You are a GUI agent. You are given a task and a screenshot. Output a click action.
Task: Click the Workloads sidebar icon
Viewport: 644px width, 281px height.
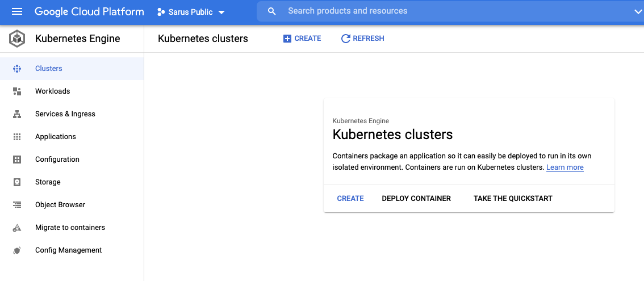17,91
